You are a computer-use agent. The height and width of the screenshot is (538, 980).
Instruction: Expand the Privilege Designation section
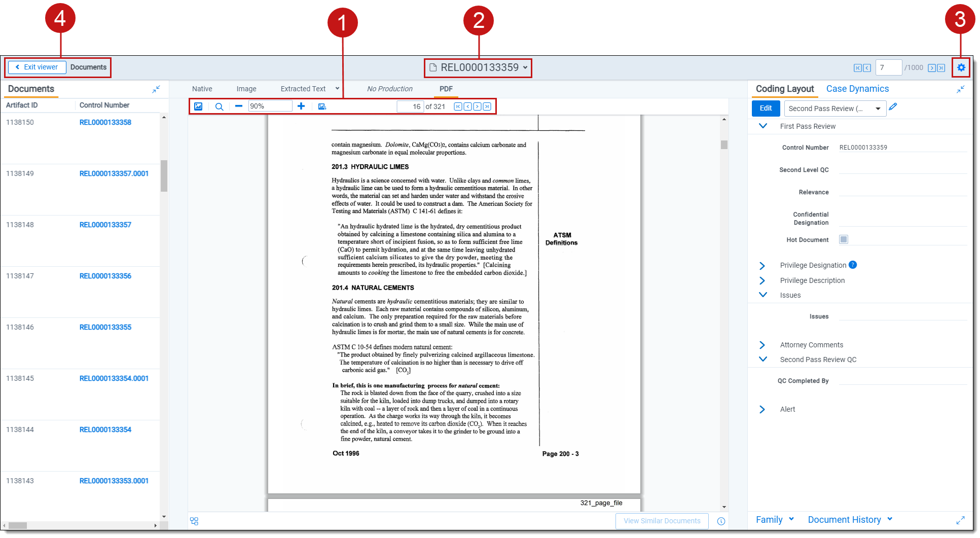coord(762,265)
